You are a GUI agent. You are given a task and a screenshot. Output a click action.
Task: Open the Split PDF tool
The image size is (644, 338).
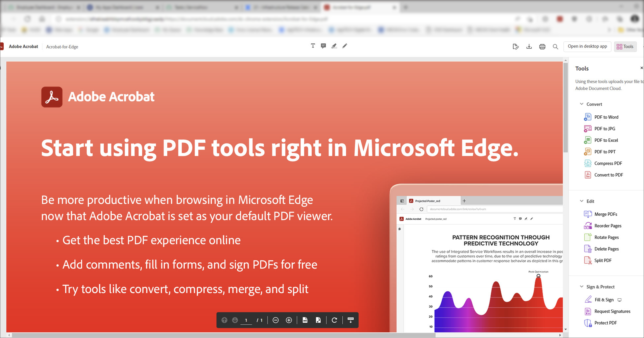click(x=603, y=260)
